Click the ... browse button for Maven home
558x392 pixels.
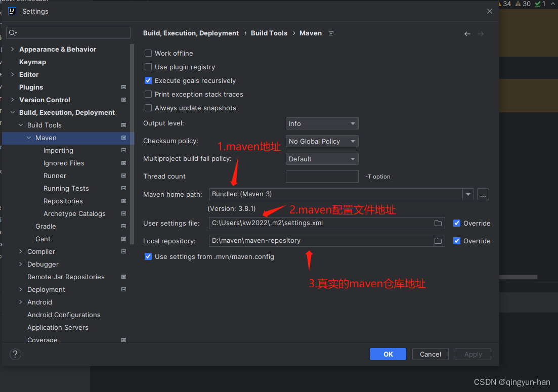tap(483, 195)
